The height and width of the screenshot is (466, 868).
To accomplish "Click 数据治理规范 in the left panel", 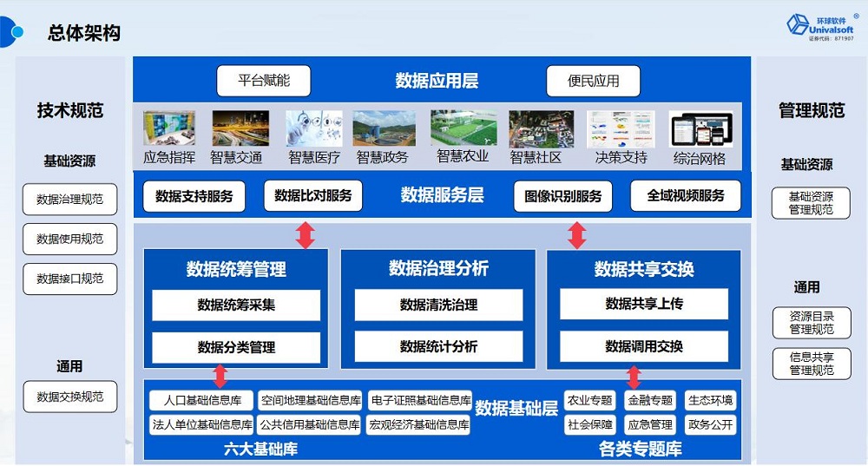I will point(69,200).
